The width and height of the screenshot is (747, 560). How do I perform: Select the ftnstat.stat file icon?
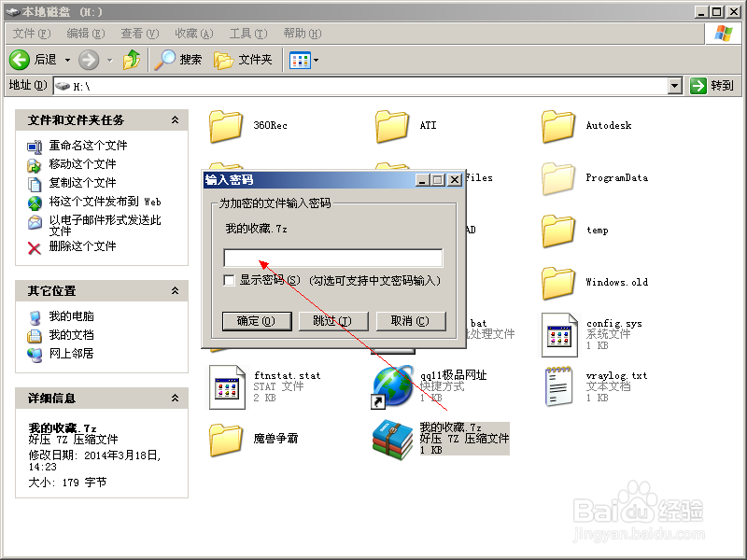tap(227, 387)
